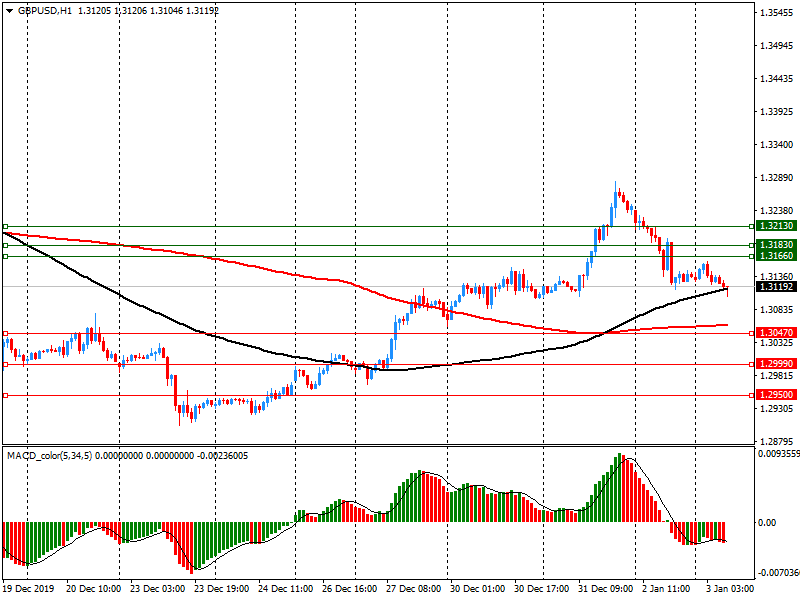Grab left handle of 1.29500 red line

coord(6,395)
